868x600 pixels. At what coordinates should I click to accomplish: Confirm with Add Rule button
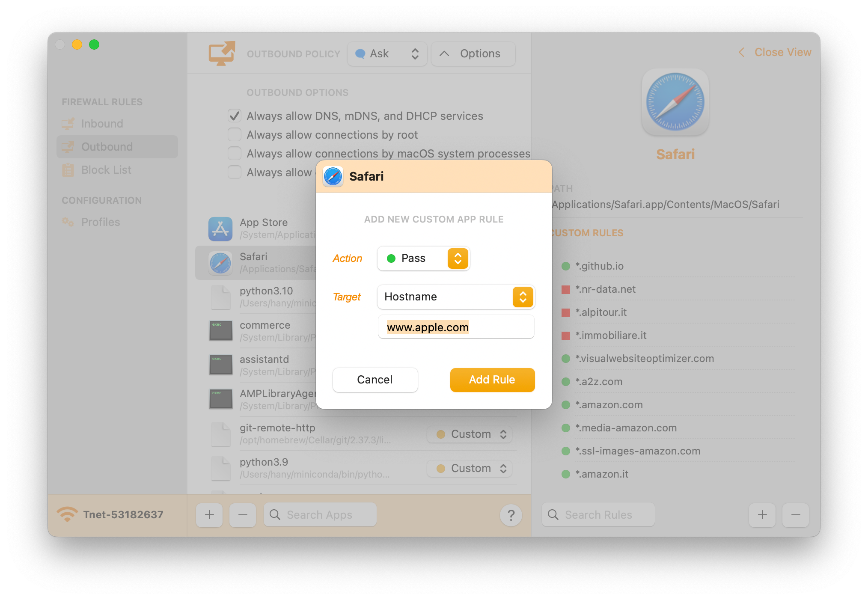492,380
